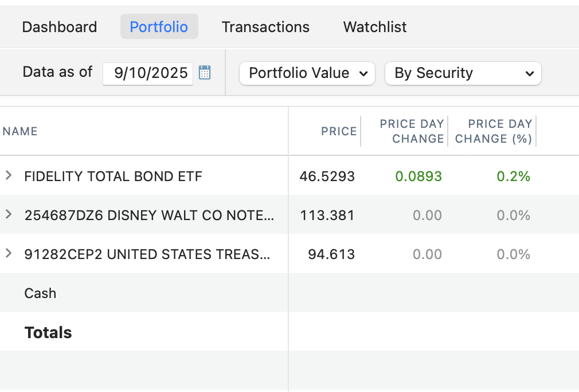Sort by Price Day Change column
Screen dimensions: 579x392
pos(412,131)
